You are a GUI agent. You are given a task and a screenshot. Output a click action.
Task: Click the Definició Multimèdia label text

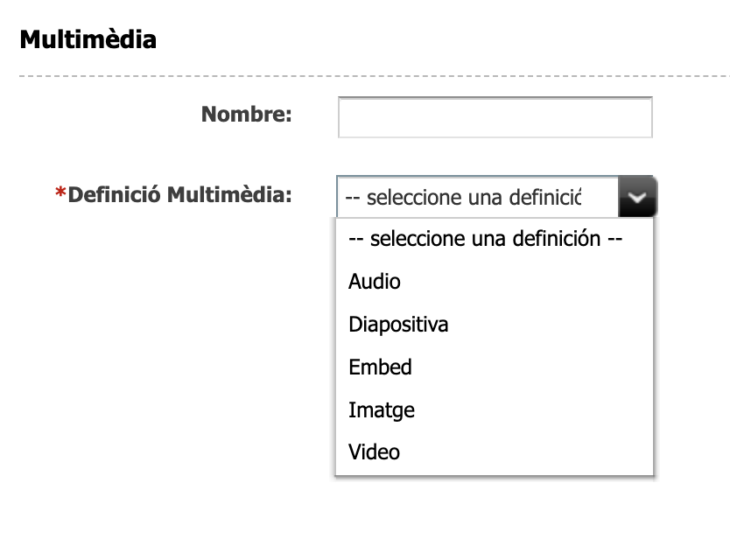[x=179, y=194]
